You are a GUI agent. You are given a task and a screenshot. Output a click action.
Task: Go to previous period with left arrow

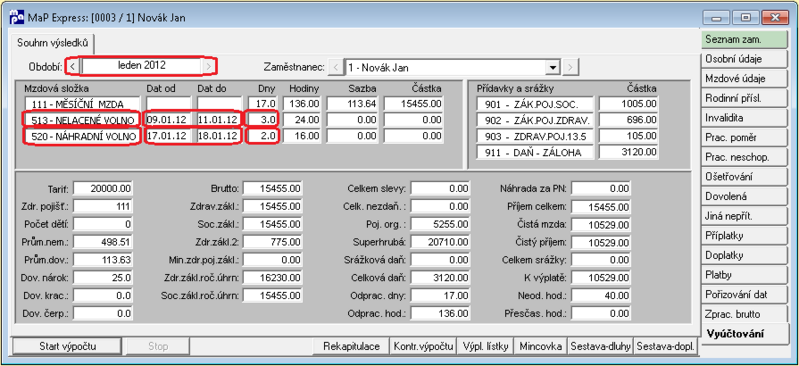(73, 66)
